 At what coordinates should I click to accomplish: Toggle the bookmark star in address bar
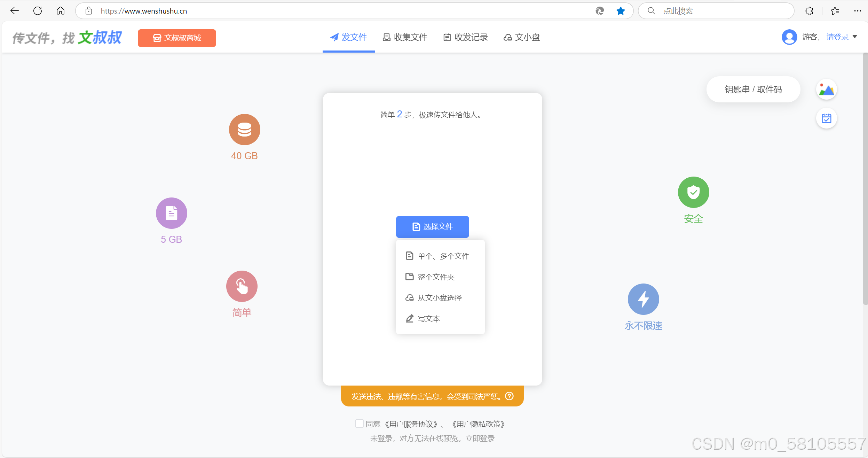pos(621,11)
